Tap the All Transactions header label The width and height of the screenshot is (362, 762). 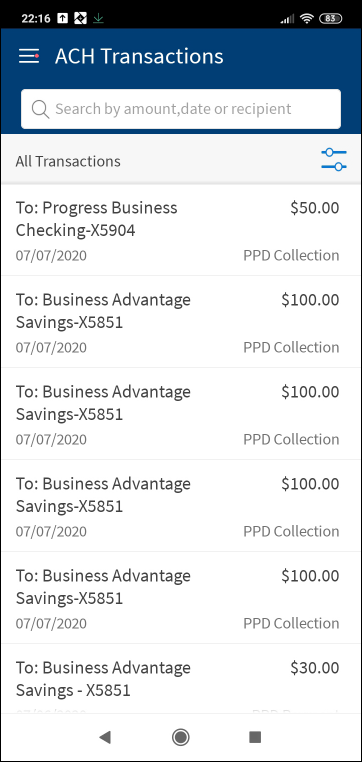(68, 161)
